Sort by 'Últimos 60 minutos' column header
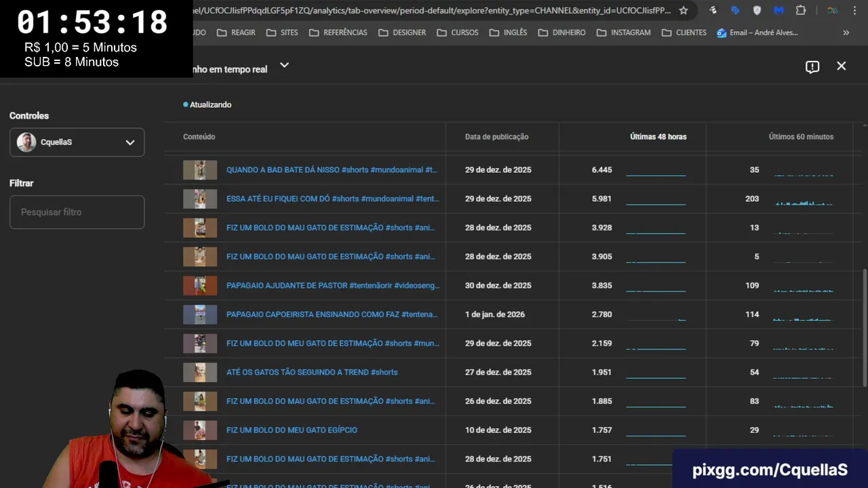The height and width of the screenshot is (488, 868). click(801, 137)
